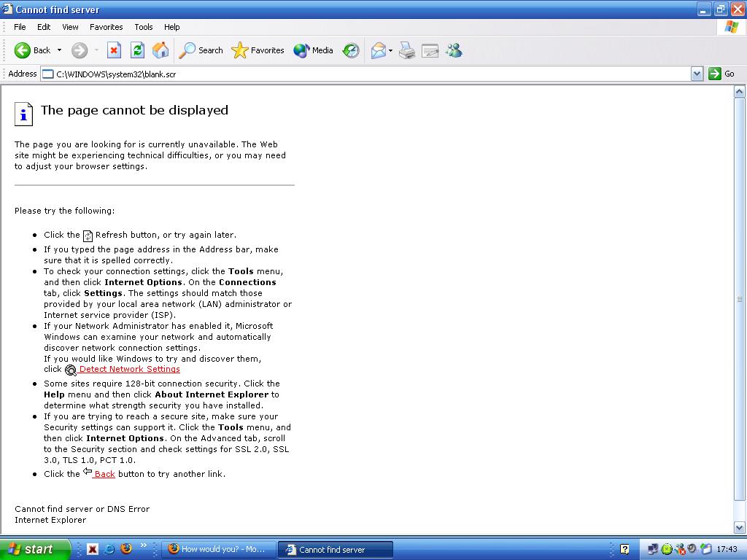
Task: Expand the quick launch overflow chevron
Action: [144, 545]
